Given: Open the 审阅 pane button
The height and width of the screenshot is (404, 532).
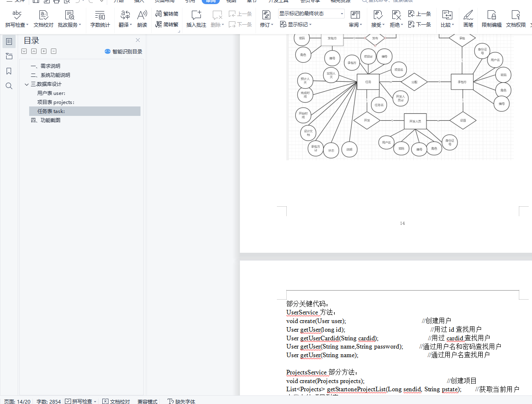Looking at the screenshot, I should pos(355,19).
